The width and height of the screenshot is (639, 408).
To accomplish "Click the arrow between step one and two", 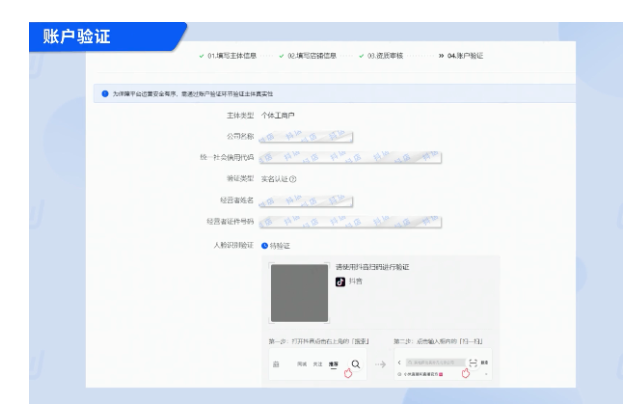I will 380,364.
